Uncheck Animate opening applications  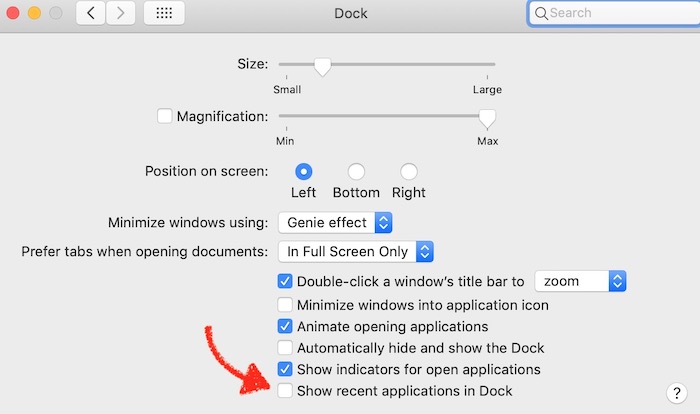click(285, 326)
